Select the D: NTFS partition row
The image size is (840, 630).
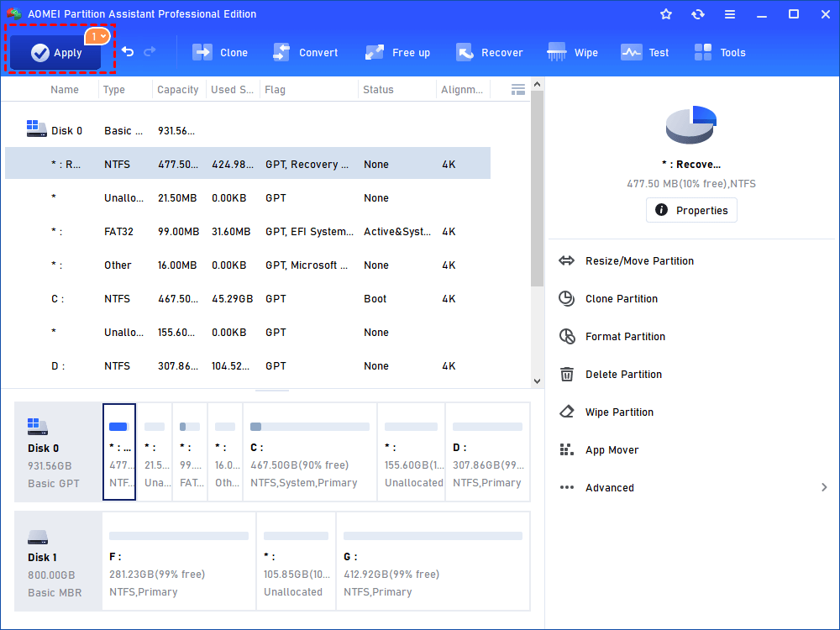click(x=248, y=366)
